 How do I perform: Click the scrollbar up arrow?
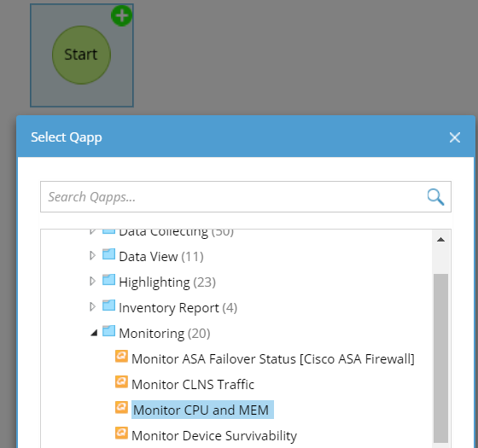pyautogui.click(x=440, y=240)
